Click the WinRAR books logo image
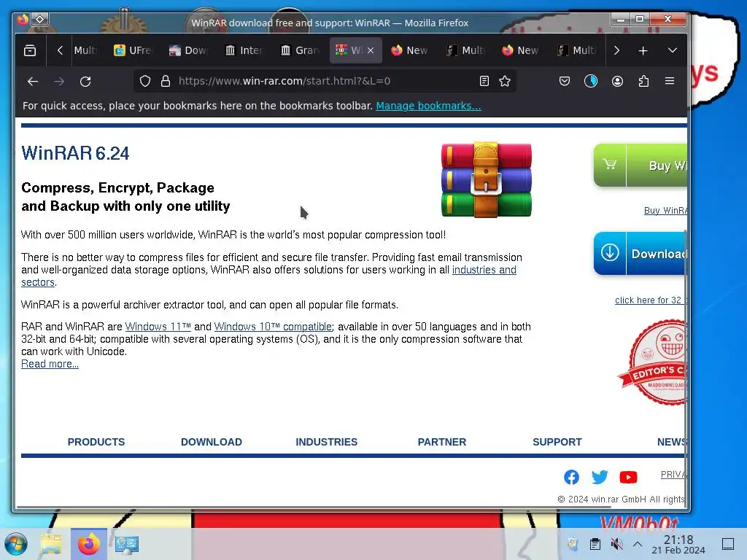Image resolution: width=747 pixels, height=560 pixels. point(487,179)
